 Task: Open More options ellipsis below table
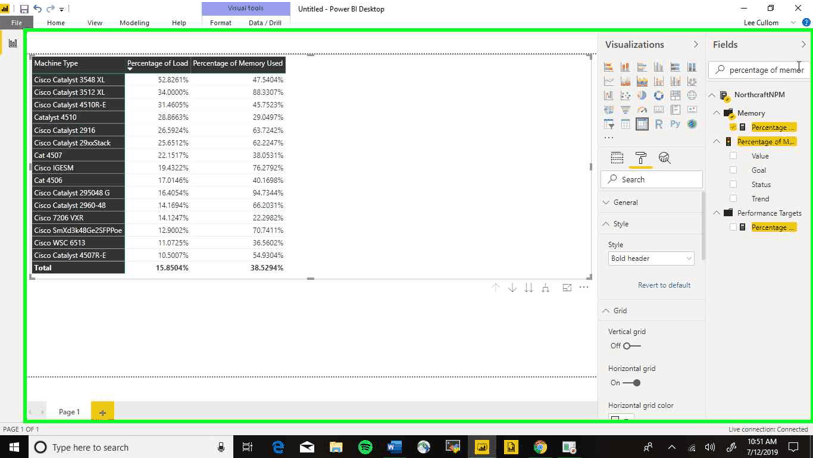tap(584, 287)
